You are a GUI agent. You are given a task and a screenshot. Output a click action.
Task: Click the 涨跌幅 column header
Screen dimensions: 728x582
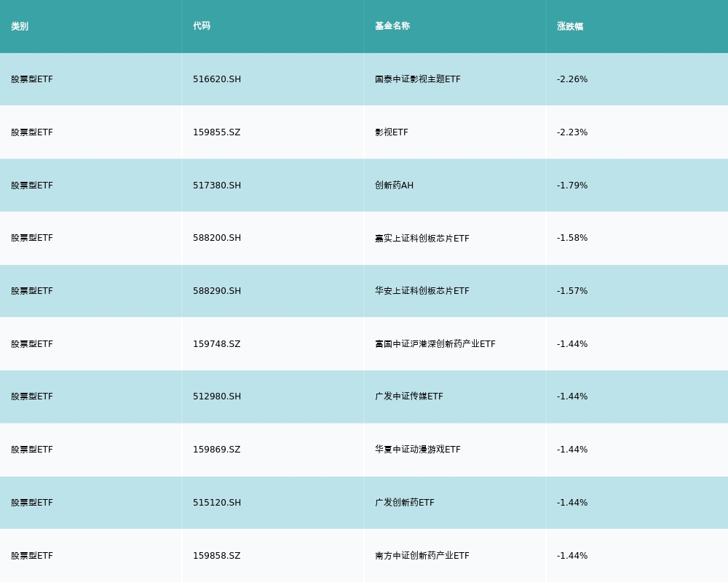[x=570, y=26]
